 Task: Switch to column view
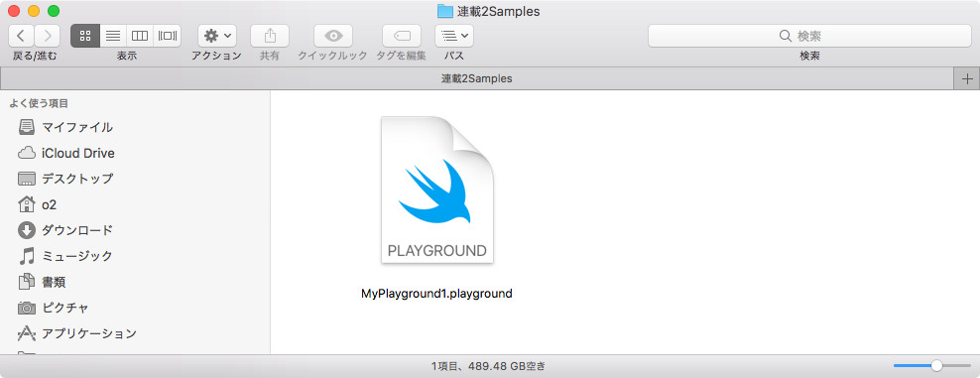coord(140,36)
